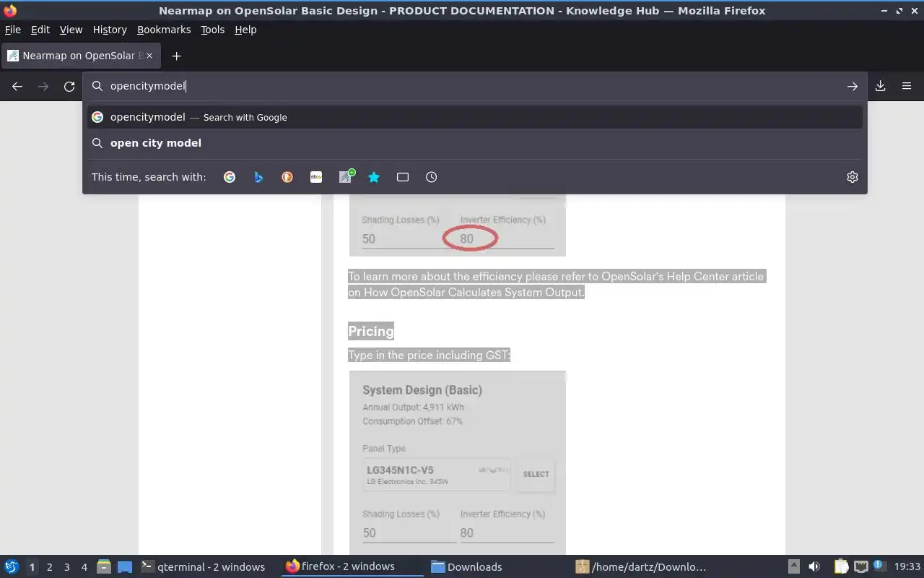This screenshot has width=924, height=578.
Task: Switch to firefox windows in taskbar
Action: (x=352, y=566)
